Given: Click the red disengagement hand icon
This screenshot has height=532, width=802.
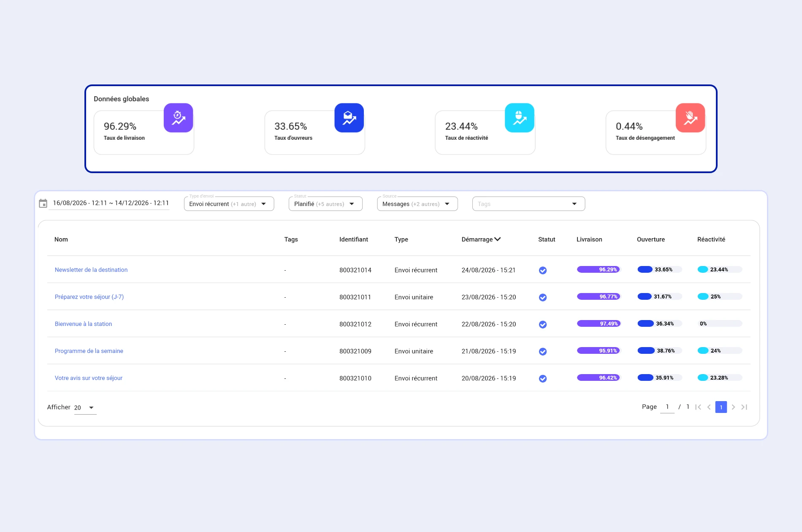Looking at the screenshot, I should [690, 118].
